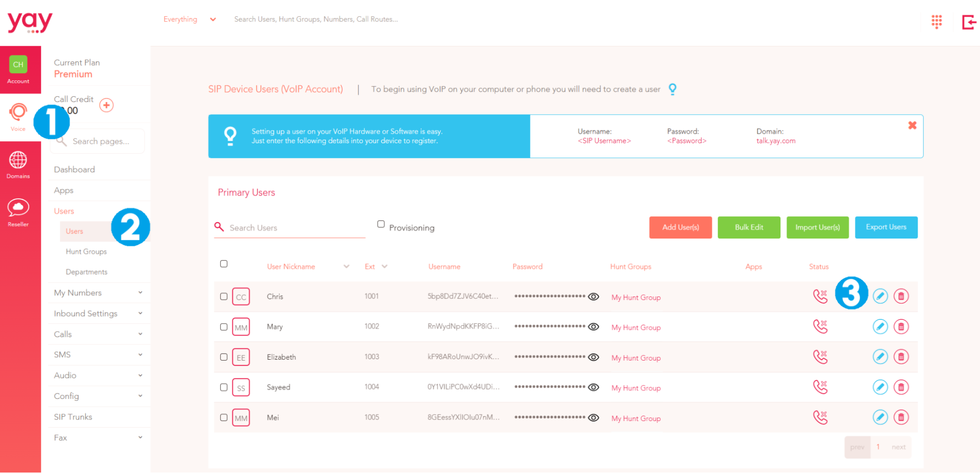980x473 pixels.
Task: Delete user Mary with the trash icon
Action: click(x=901, y=326)
